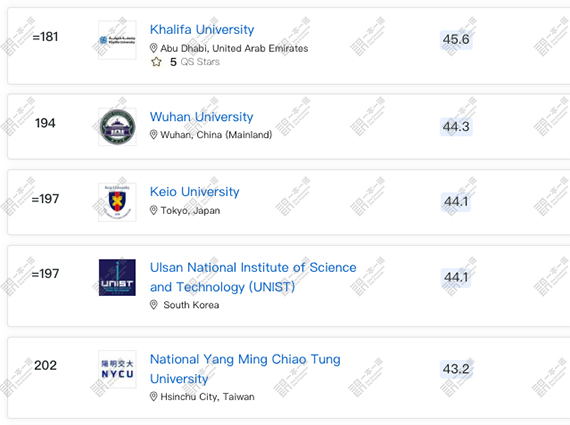
Task: Click the Khalifa University logo thumbnail
Action: coord(117,40)
